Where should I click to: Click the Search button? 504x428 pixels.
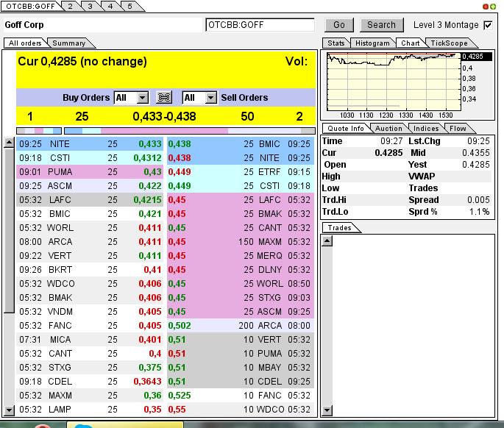point(381,25)
